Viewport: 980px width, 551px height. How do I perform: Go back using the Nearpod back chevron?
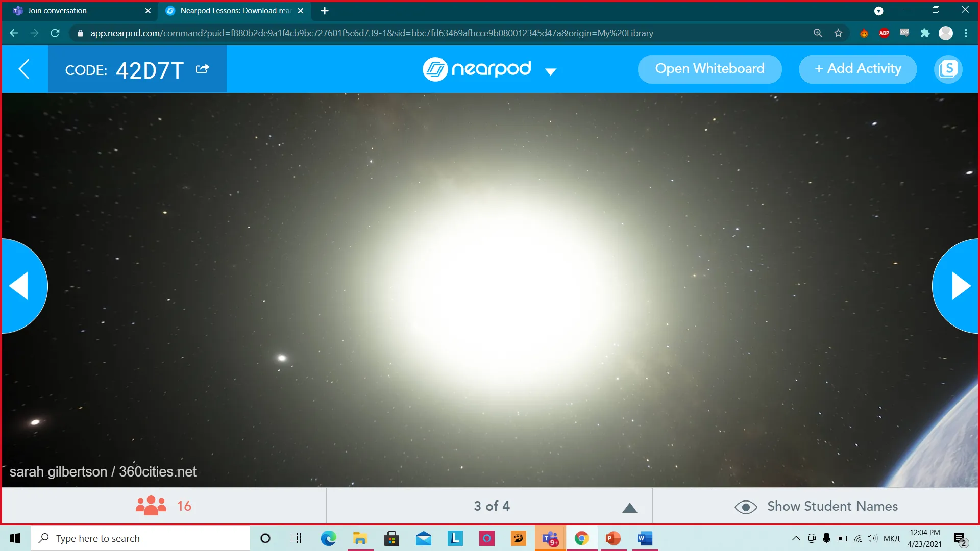click(x=24, y=69)
